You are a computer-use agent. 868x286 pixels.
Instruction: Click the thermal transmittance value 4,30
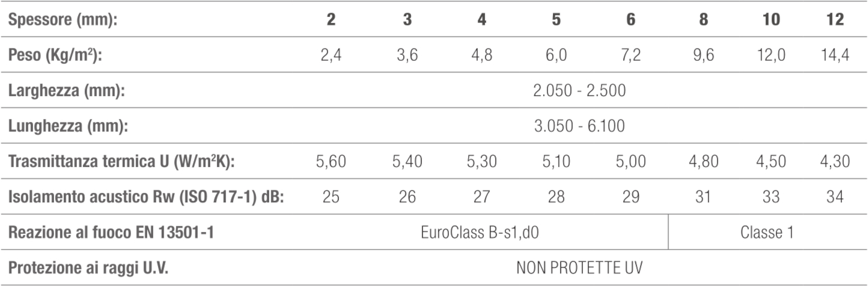[x=835, y=162]
